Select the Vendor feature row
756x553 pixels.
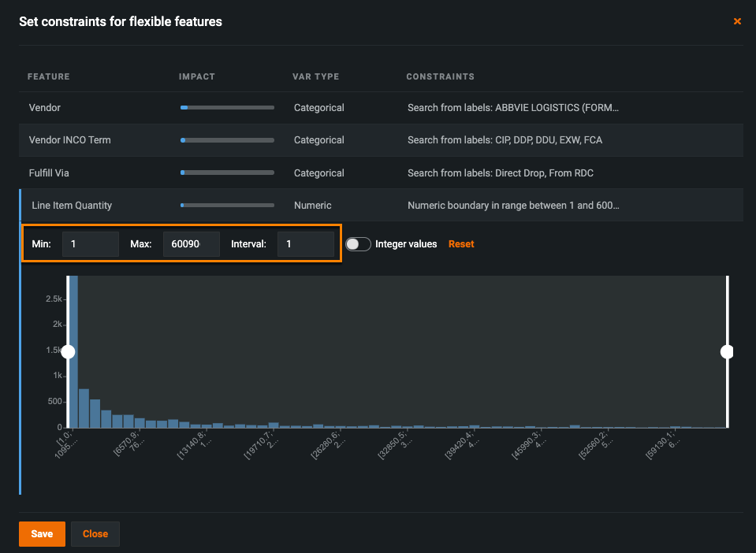tap(45, 107)
